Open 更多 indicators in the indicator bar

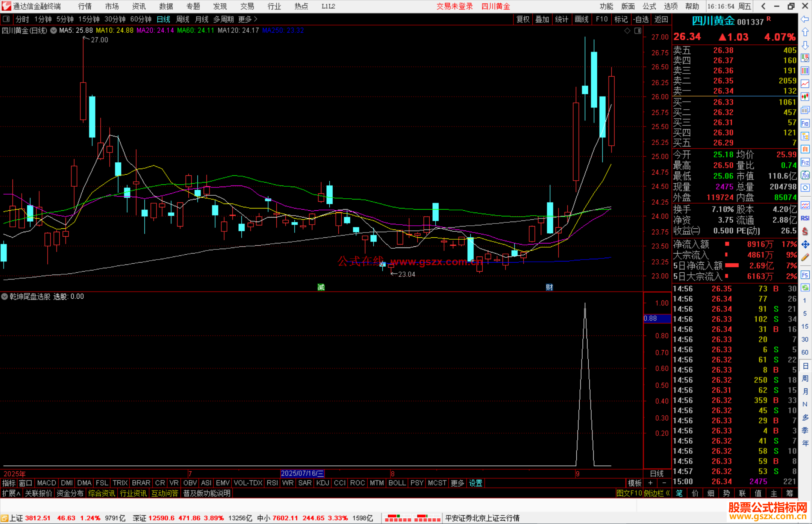coord(457,483)
